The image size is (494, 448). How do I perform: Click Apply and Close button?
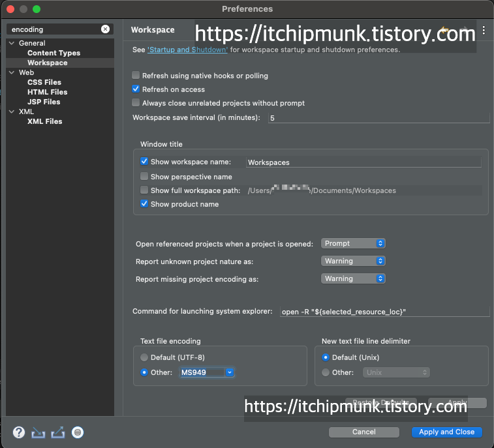pyautogui.click(x=447, y=432)
